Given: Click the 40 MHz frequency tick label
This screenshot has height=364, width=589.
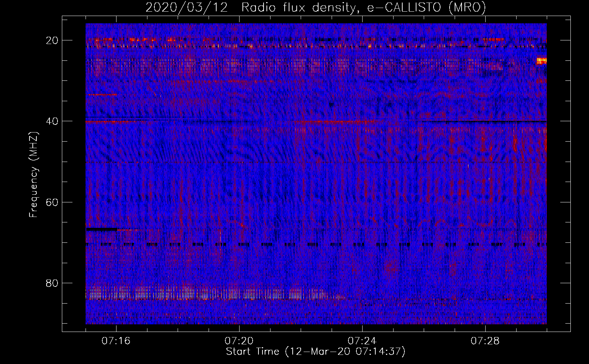Looking at the screenshot, I should tap(52, 121).
